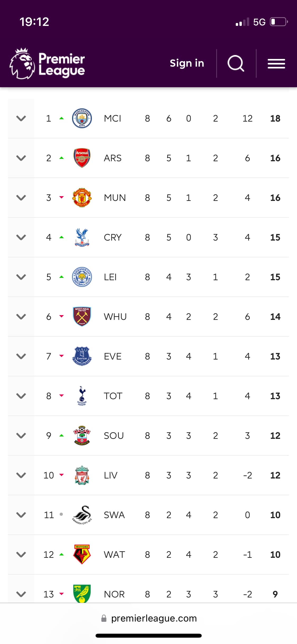Open the hamburger menu
This screenshot has height=644, width=297.
click(x=276, y=64)
